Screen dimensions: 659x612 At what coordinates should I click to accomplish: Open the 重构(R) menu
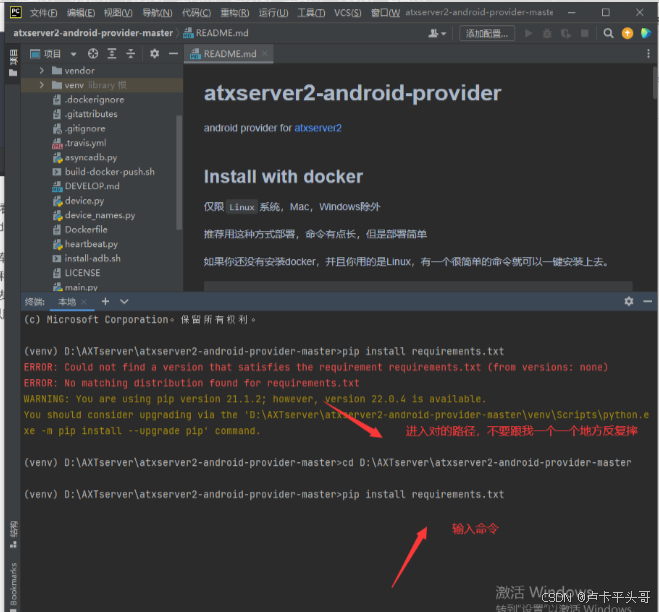tap(235, 13)
